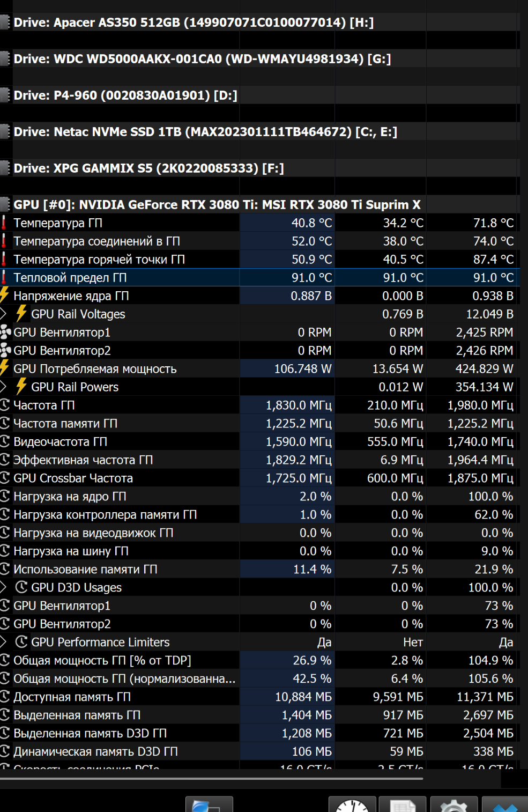Click thermometer icon of Температура соединений в ГП
The height and width of the screenshot is (812, 528).
[x=4, y=241]
